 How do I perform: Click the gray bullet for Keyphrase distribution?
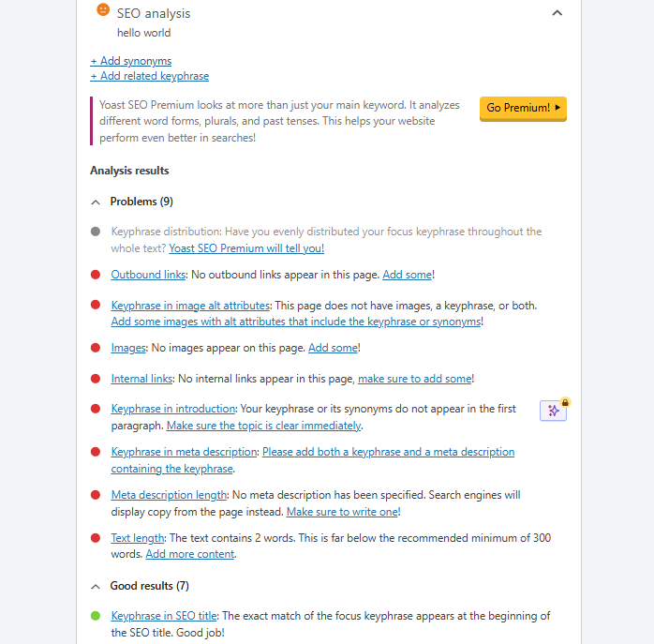[96, 232]
